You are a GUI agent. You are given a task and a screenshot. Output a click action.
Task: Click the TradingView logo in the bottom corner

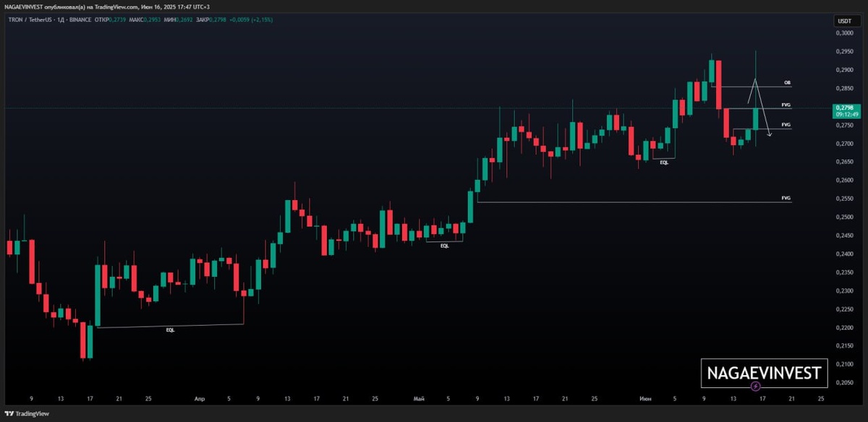click(x=27, y=414)
